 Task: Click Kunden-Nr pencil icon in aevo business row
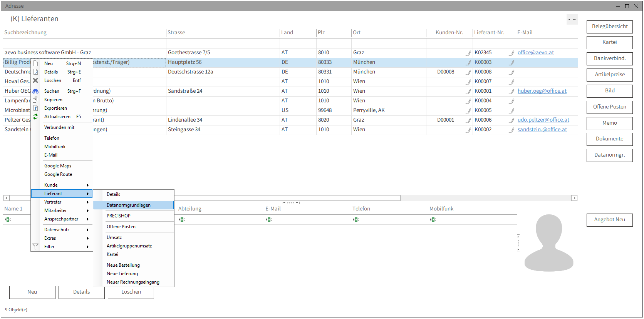tap(469, 53)
